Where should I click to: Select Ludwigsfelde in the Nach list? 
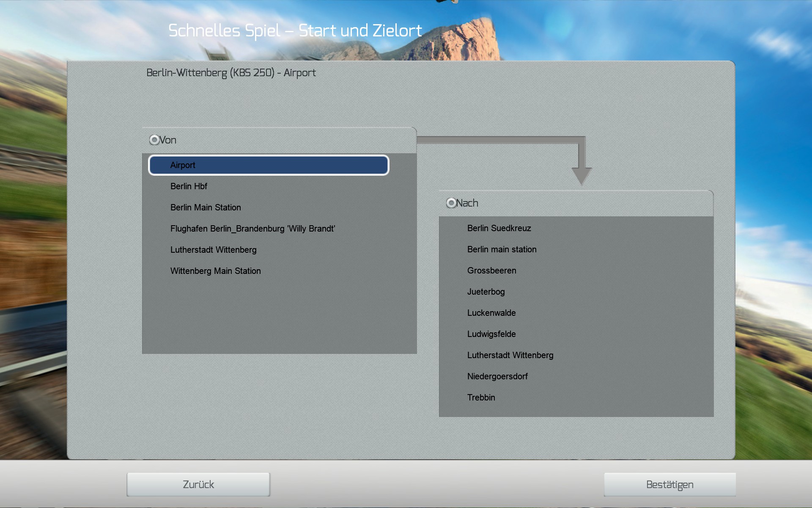pyautogui.click(x=491, y=334)
